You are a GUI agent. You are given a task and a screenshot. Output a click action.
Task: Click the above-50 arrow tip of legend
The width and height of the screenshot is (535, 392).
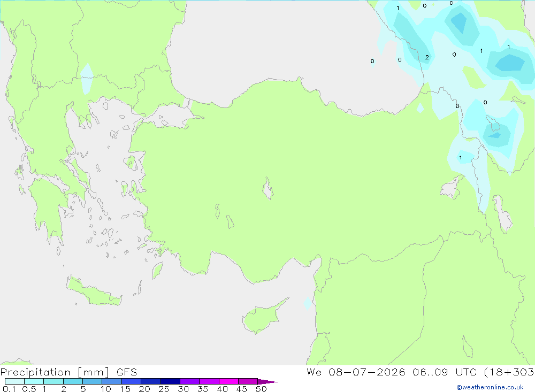pyautogui.click(x=267, y=381)
